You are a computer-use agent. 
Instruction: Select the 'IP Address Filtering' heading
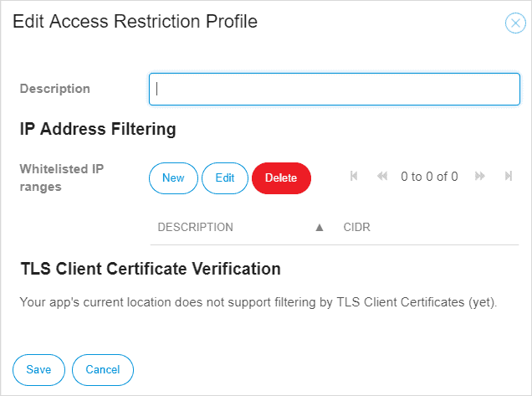coord(98,130)
